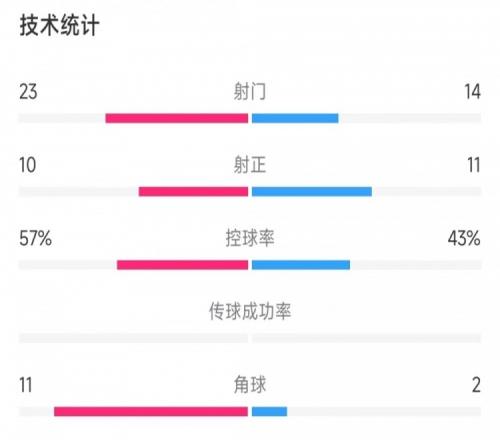Select the 控球率 label

coord(250,238)
